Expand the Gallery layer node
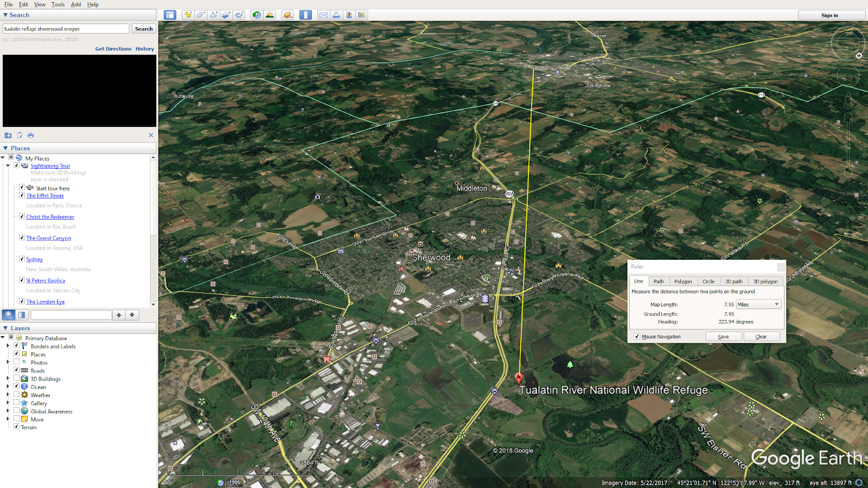 point(8,403)
